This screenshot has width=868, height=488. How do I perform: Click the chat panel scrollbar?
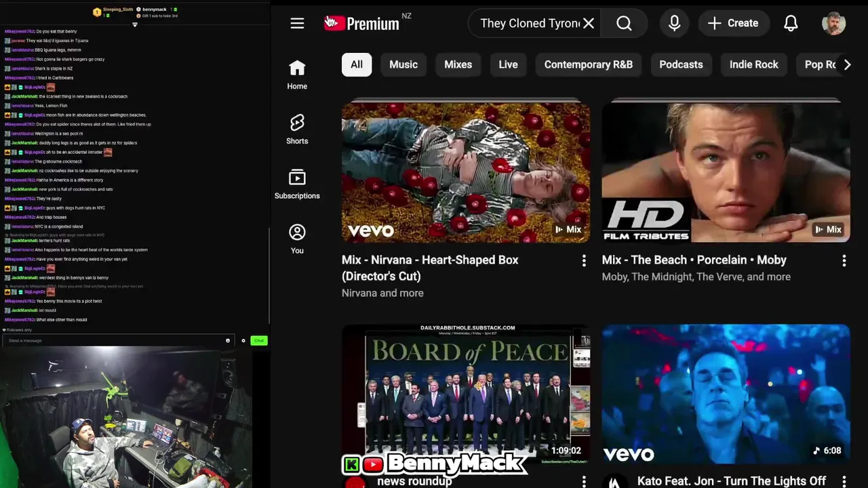coord(269,274)
